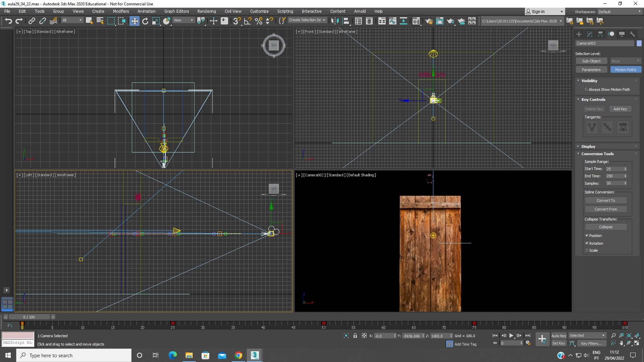Viewport: 644px width, 362px height.
Task: Toggle the 3D Snaps icon
Action: click(x=237, y=21)
